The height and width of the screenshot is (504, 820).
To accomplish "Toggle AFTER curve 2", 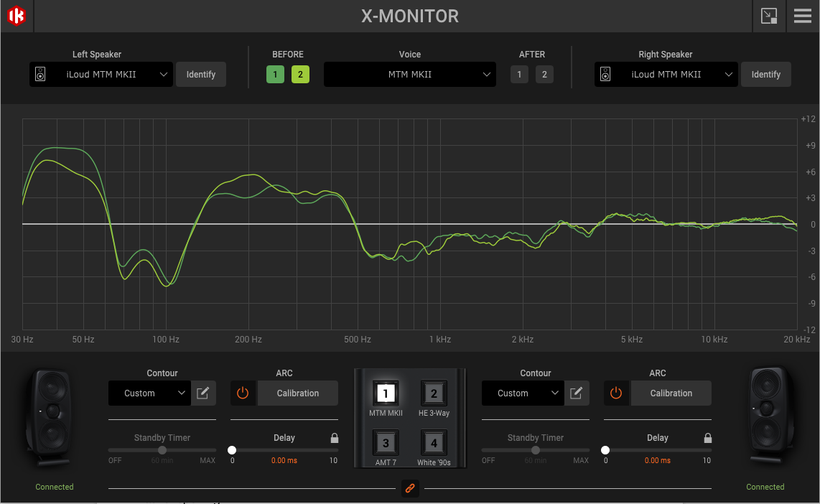I will click(544, 74).
